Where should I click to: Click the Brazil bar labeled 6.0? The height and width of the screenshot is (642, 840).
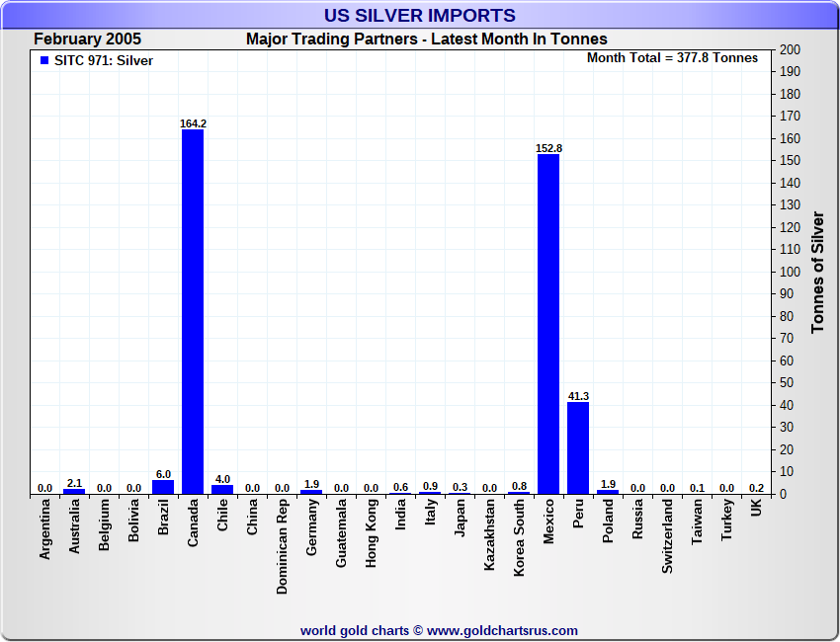click(x=163, y=487)
